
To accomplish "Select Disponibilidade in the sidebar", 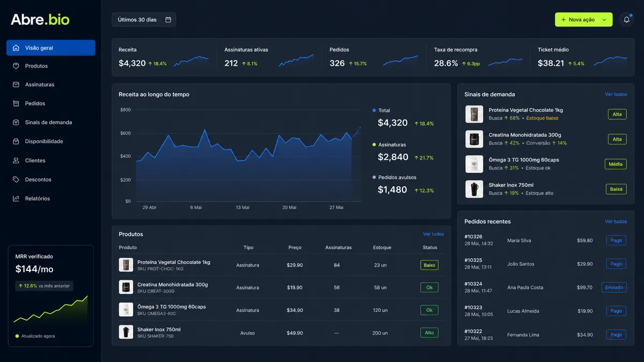I will tap(51, 142).
